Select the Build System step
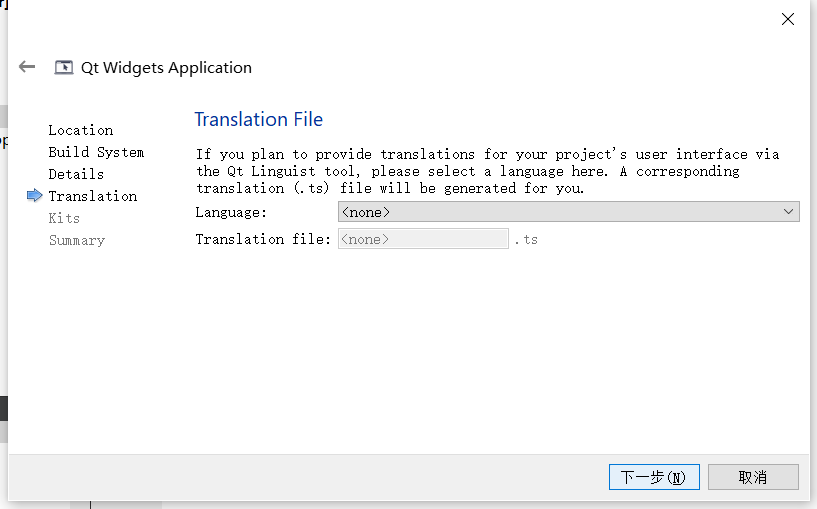Screen dimensions: 817x509 click(96, 152)
